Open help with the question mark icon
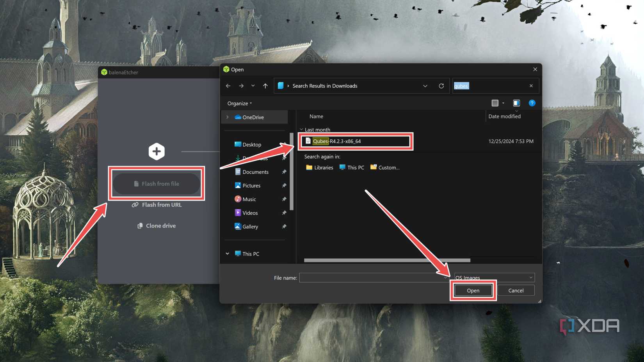The width and height of the screenshot is (644, 362). [x=532, y=103]
